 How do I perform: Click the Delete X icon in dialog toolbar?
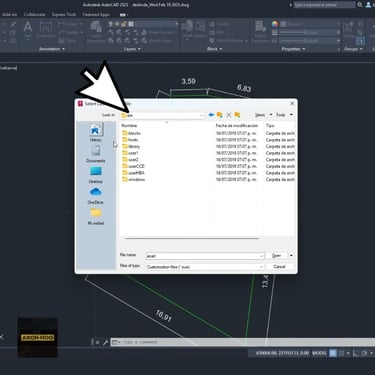coord(229,115)
